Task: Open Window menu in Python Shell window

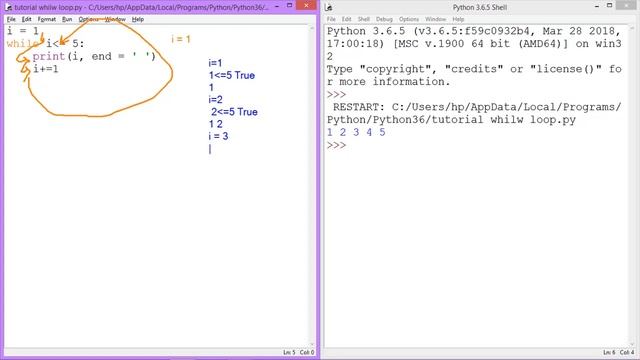Action: (x=436, y=19)
